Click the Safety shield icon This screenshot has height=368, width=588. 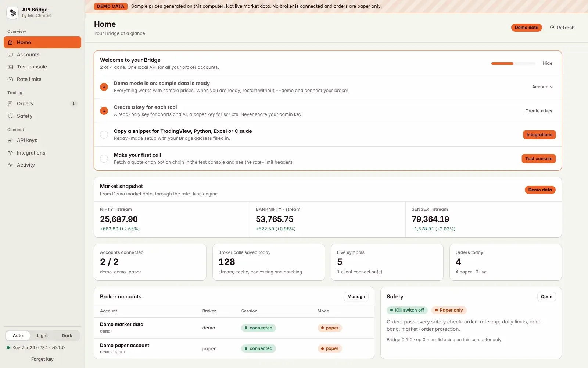[10, 116]
